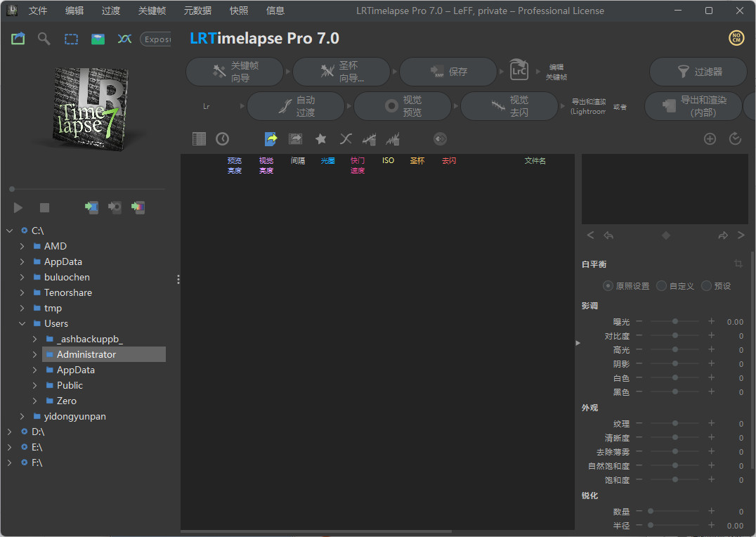Viewport: 756px width, 537px height.
Task: Click the forward share arrow under preview
Action: coord(723,235)
